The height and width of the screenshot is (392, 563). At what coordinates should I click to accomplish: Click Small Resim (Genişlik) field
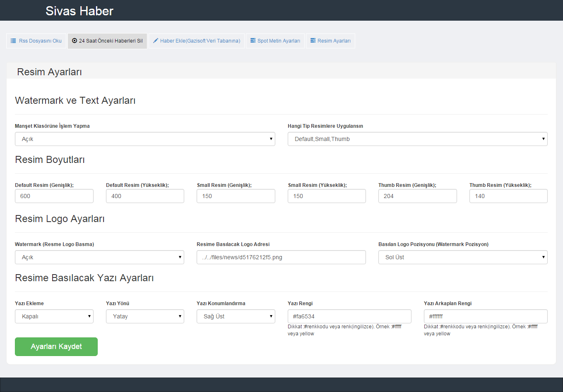236,196
